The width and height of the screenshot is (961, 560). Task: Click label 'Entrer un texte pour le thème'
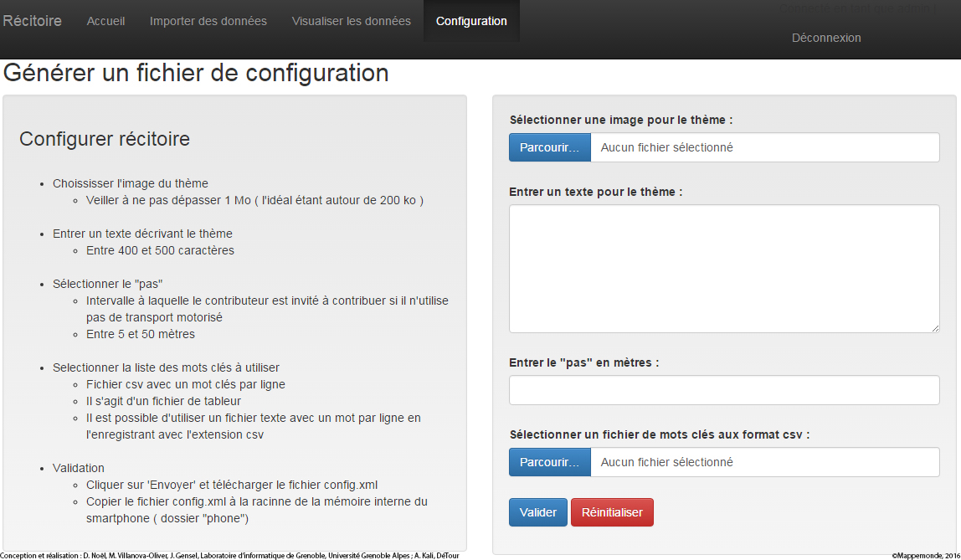[x=595, y=192]
